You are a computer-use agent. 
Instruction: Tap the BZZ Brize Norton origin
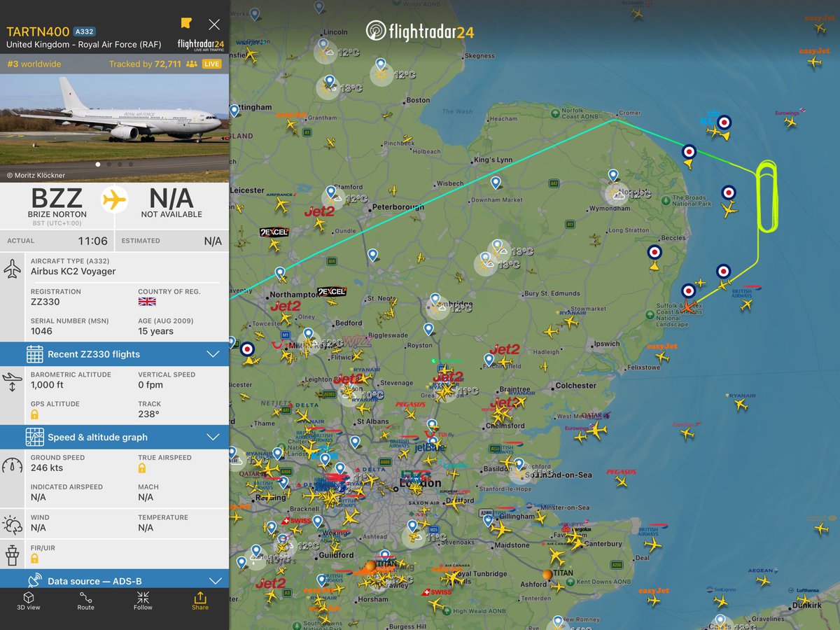pos(57,204)
